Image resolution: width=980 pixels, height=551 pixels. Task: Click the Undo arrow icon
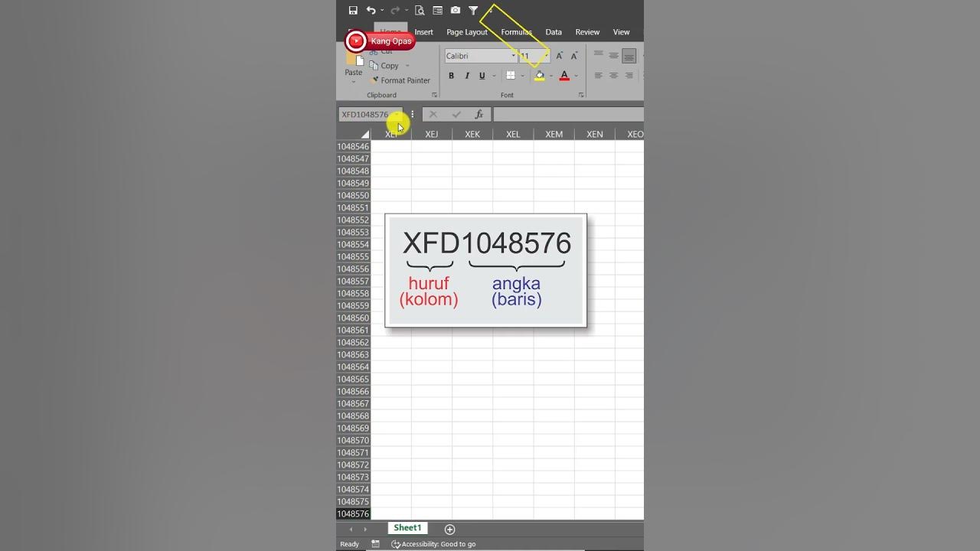tap(371, 11)
